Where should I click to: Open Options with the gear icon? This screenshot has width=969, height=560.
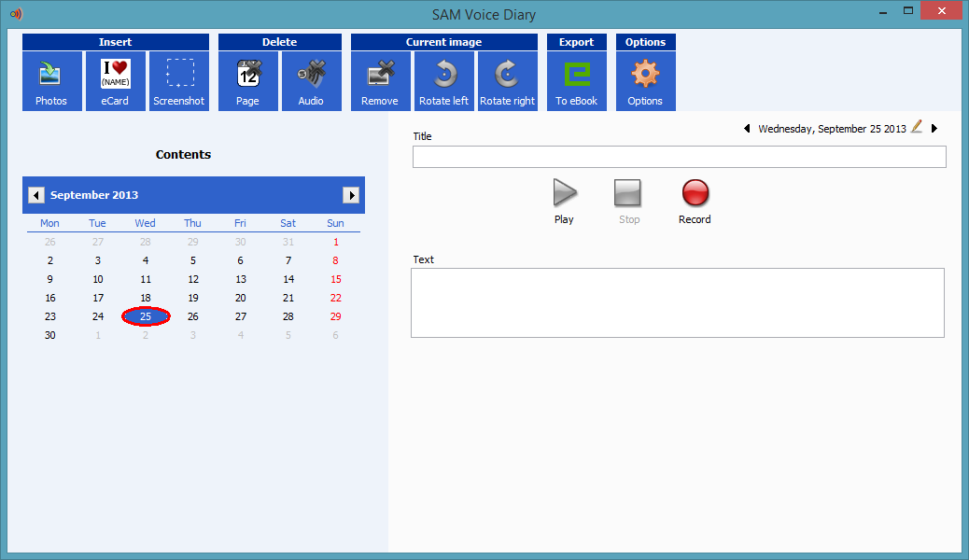(646, 81)
